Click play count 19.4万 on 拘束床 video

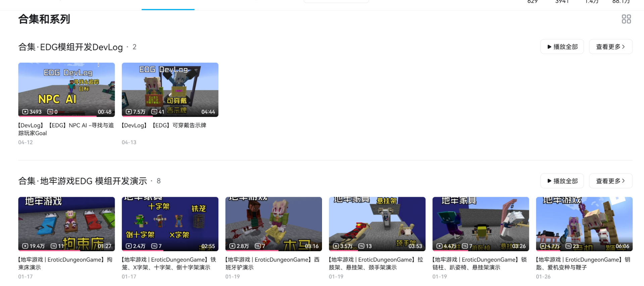tap(33, 246)
